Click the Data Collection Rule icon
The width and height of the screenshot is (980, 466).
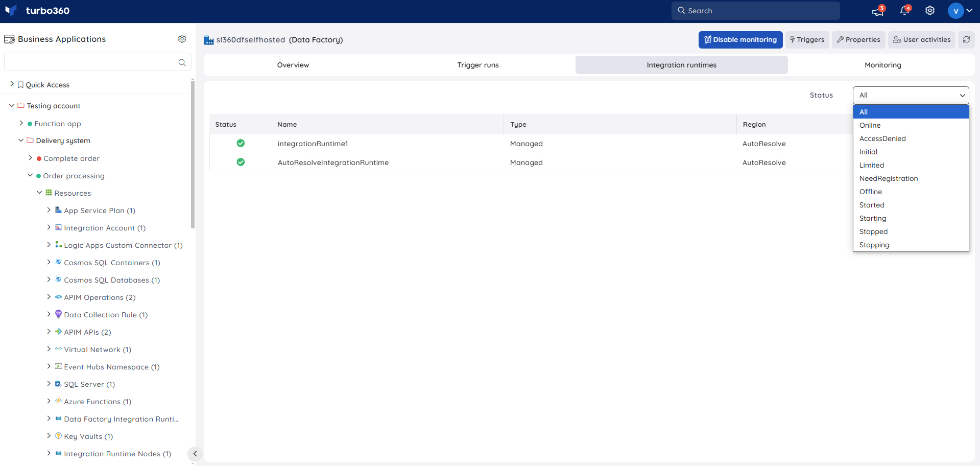[58, 314]
